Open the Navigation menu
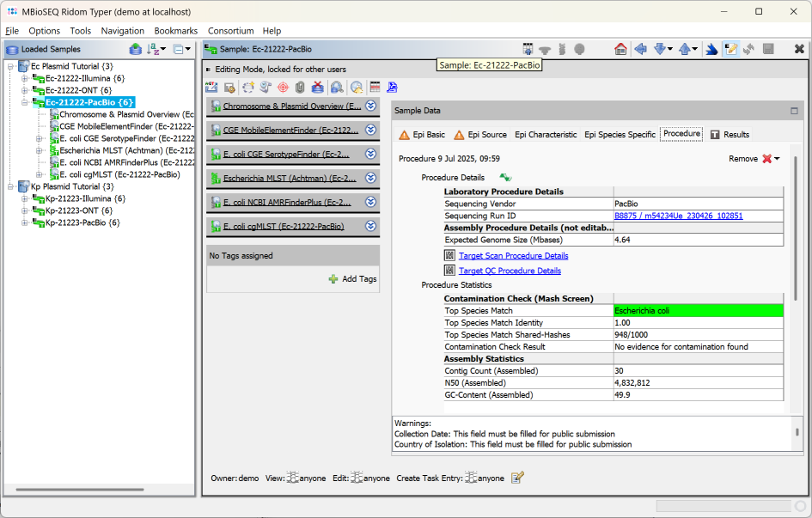This screenshot has width=812, height=518. coord(122,31)
